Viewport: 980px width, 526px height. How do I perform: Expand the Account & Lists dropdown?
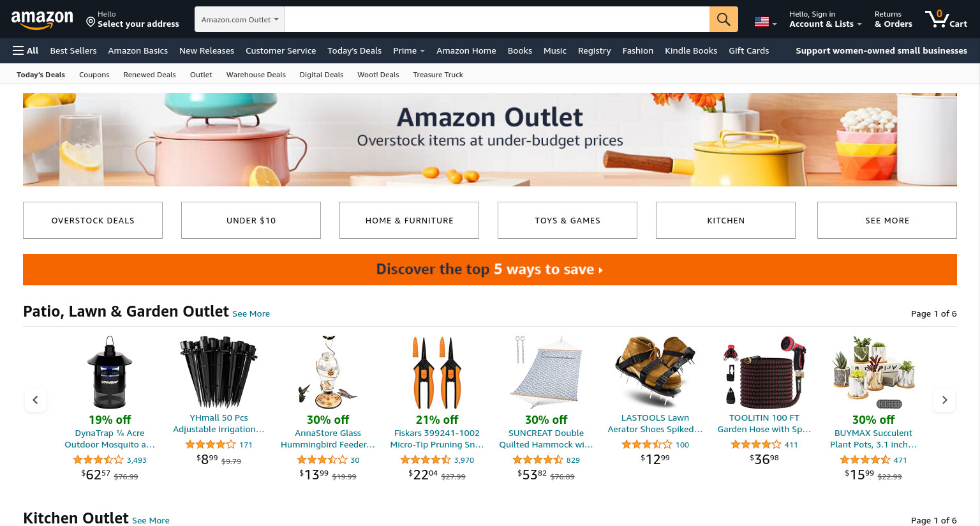[x=825, y=19]
